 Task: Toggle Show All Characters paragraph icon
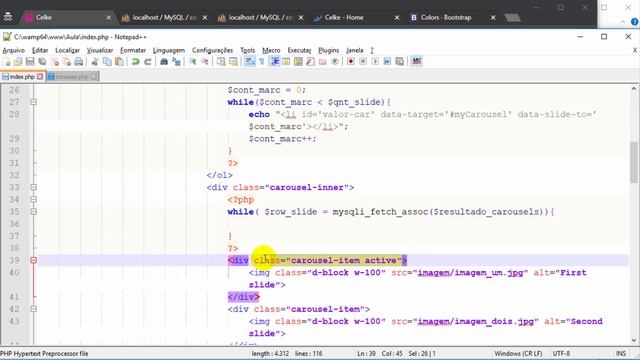tap(262, 61)
